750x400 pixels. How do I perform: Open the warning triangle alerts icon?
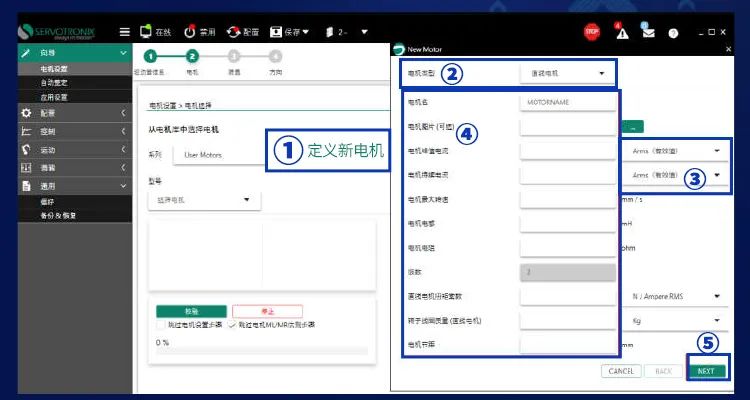coord(622,33)
